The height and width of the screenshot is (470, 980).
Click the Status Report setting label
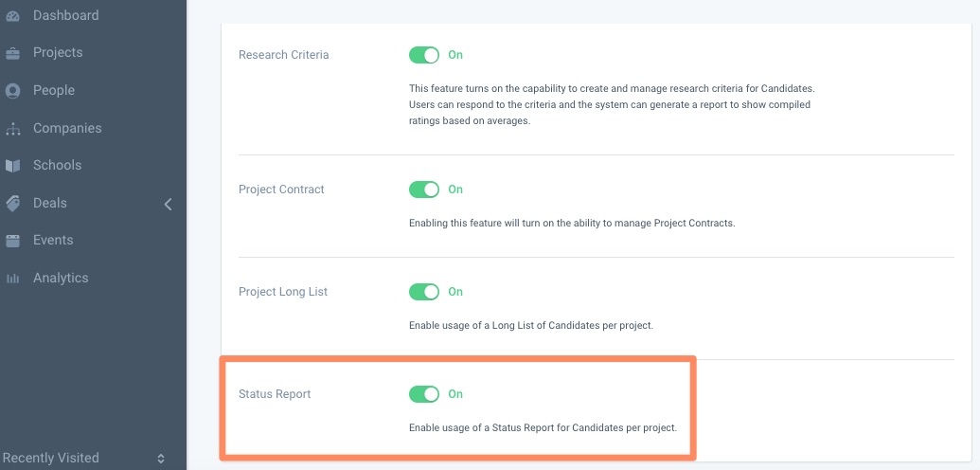click(275, 394)
